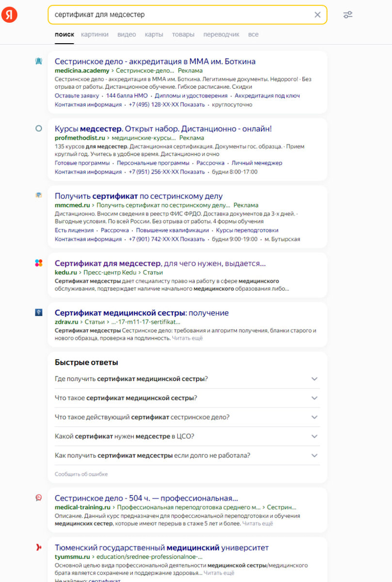Screen dimensions: 392x582
Task: Open profmethodist.ru domain link
Action: (80, 138)
